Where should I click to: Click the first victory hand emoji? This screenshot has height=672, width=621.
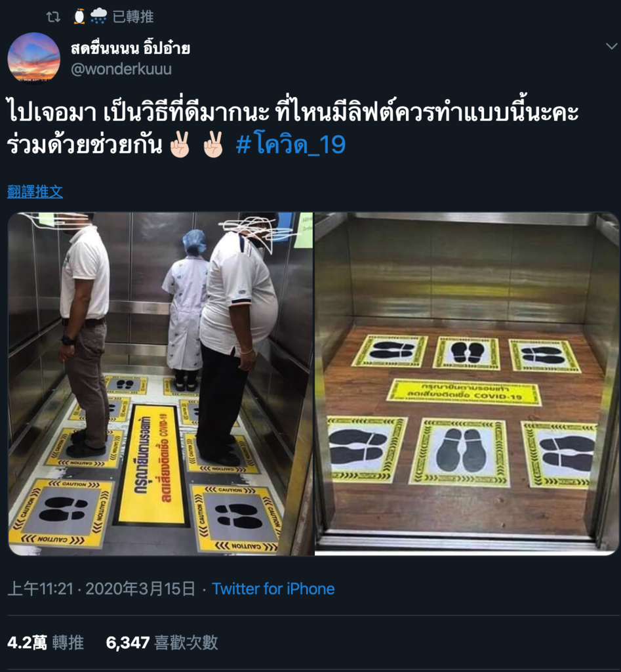click(180, 144)
